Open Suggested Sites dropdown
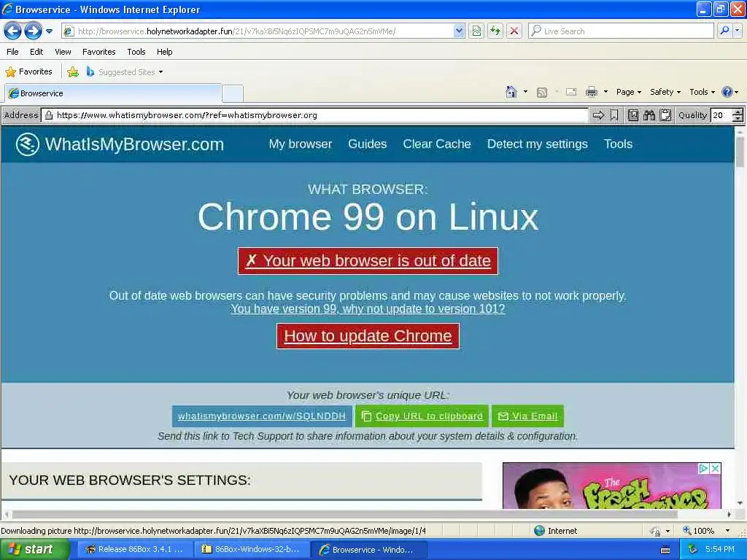747x560 pixels. tap(124, 72)
